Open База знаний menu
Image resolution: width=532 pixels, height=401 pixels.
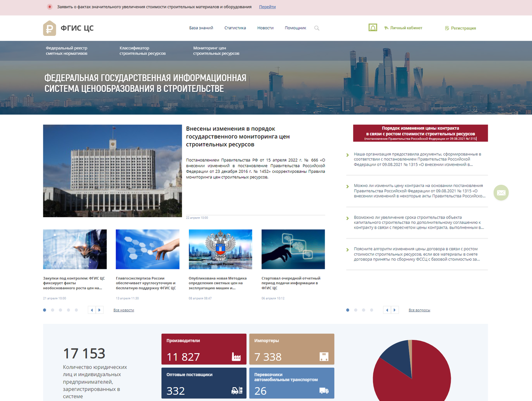pos(201,28)
